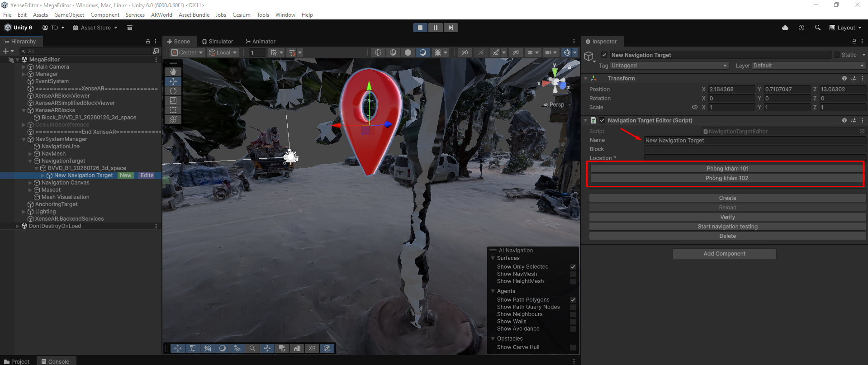Screen dimensions: 868x365
Task: Open the Layout dropdown
Action: point(845,28)
